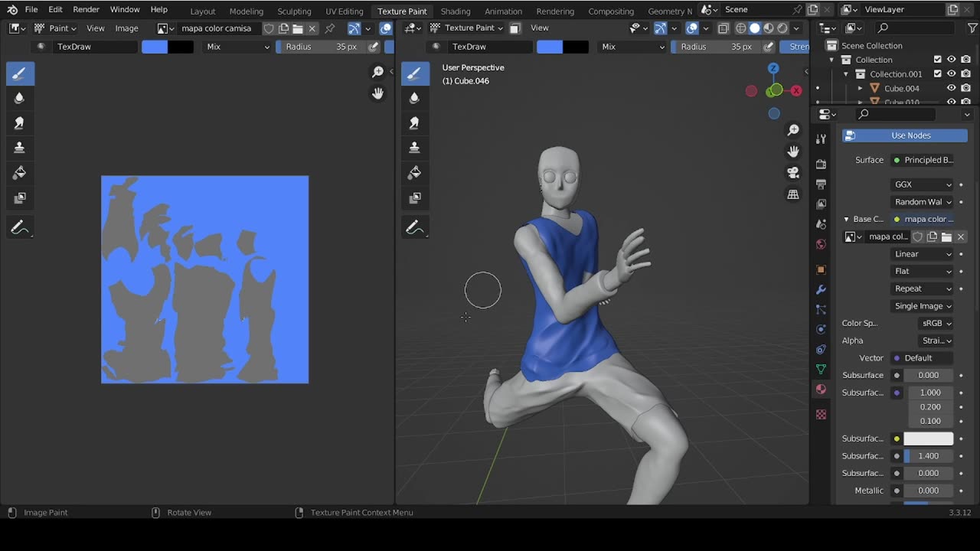The height and width of the screenshot is (551, 980).
Task: Select the Annotate tool in the 3D viewport
Action: coord(414,227)
